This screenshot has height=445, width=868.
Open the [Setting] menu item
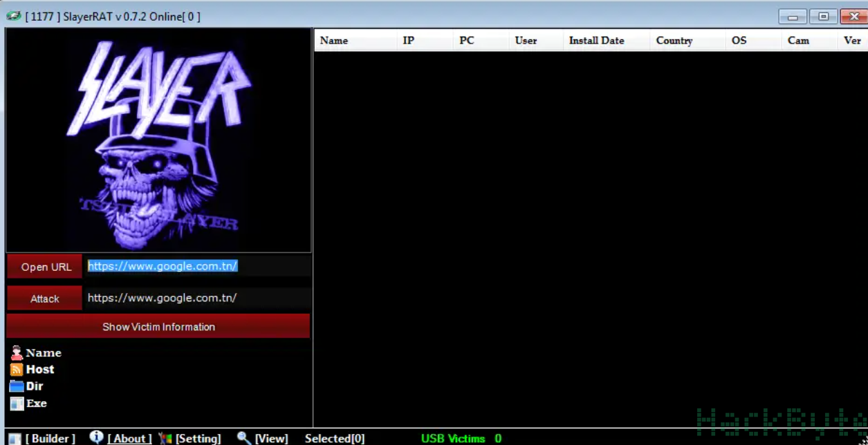click(198, 439)
